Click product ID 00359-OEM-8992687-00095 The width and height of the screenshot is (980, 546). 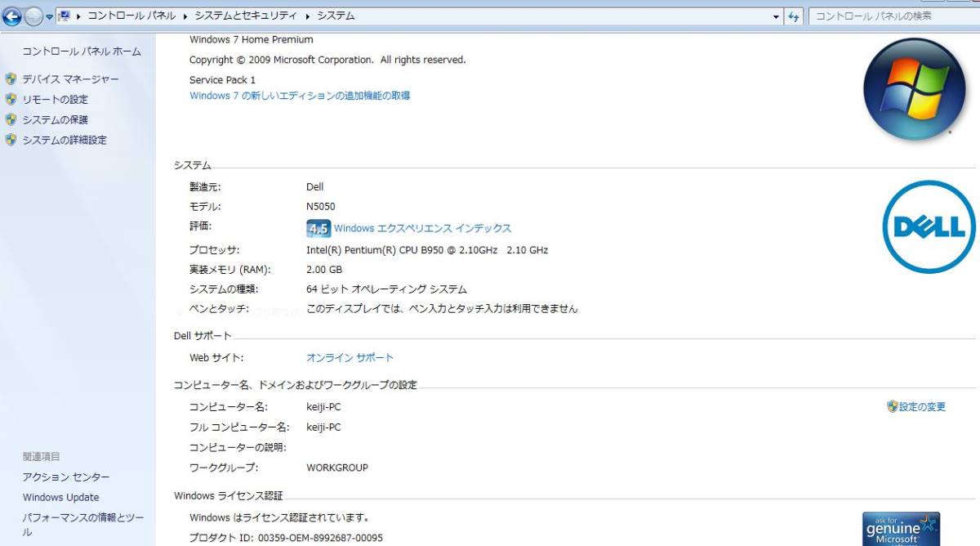tap(320, 538)
